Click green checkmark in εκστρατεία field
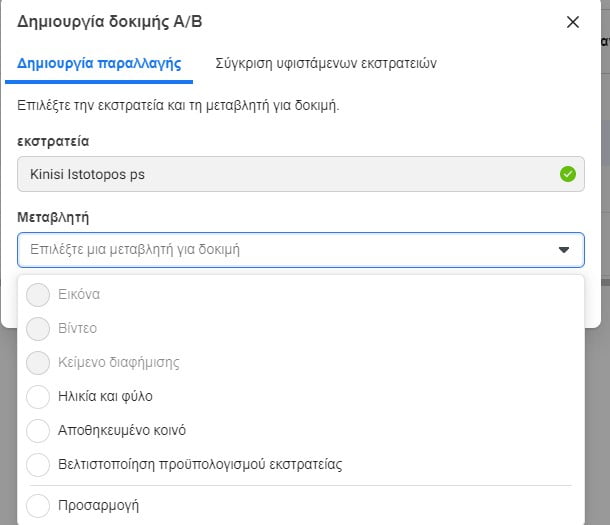This screenshot has height=525, width=610. (567, 174)
